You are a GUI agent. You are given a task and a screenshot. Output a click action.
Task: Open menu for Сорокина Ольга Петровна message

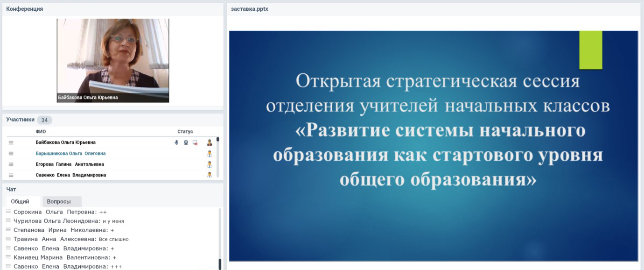pos(8,212)
